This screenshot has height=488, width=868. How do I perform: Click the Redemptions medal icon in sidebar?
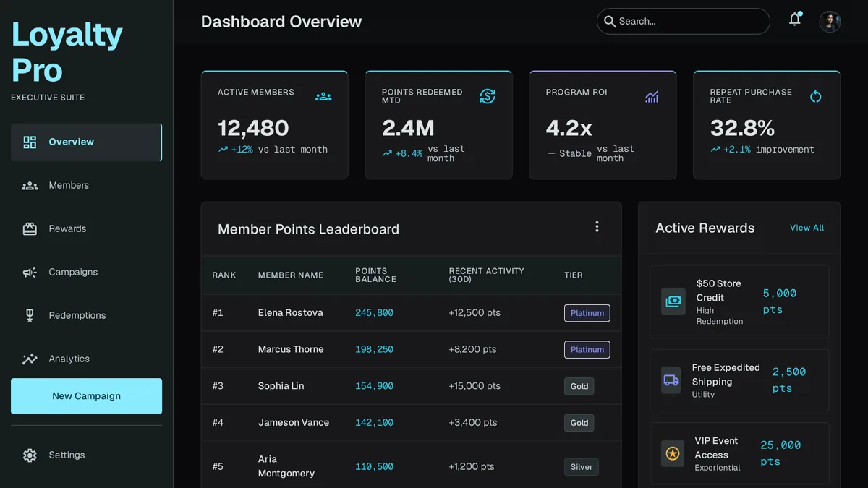point(30,315)
